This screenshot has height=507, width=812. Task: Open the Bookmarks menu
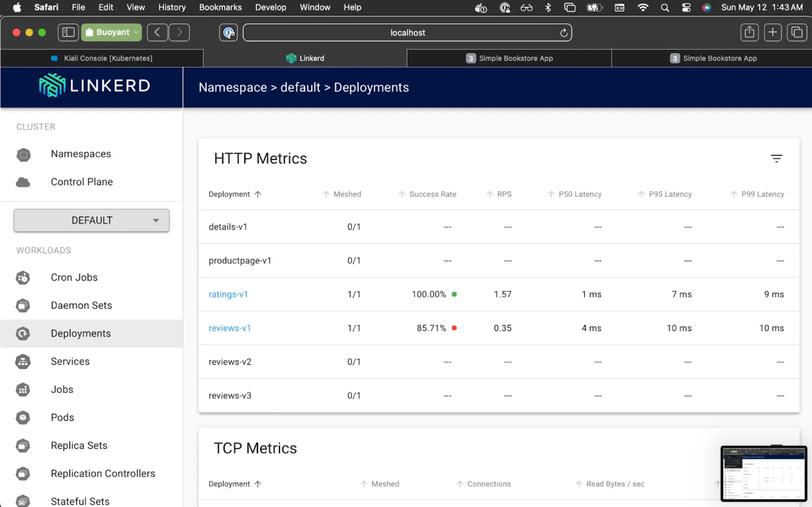[x=220, y=8]
